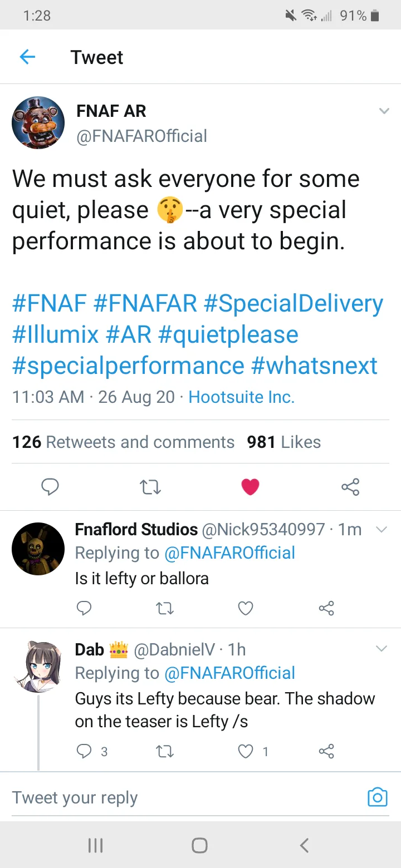Image resolution: width=401 pixels, height=868 pixels.
Task: Share Fnaflord Studios' reply
Action: click(326, 609)
